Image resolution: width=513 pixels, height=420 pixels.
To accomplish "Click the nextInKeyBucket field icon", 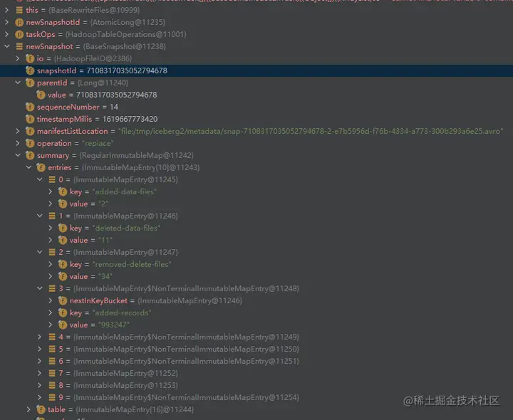I will click(x=63, y=300).
